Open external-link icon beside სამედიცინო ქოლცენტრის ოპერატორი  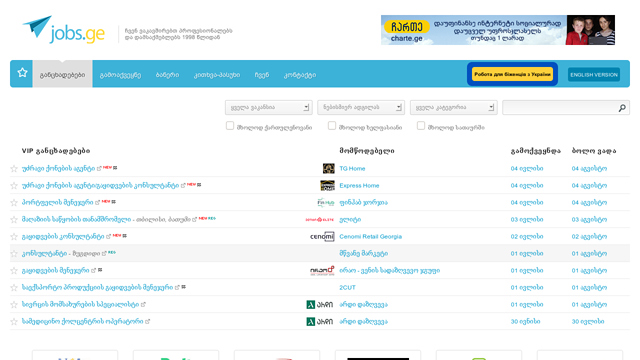(147, 322)
